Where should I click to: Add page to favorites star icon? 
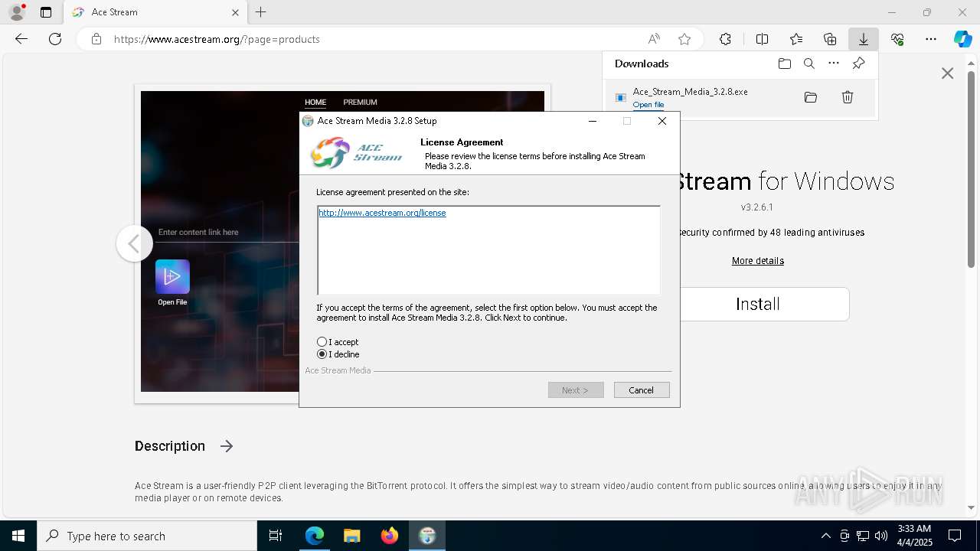point(684,39)
